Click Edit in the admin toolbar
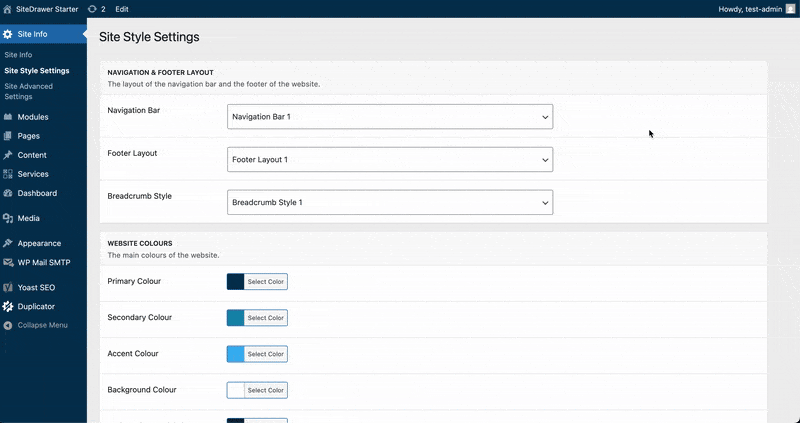This screenshot has height=423, width=800. [x=122, y=9]
